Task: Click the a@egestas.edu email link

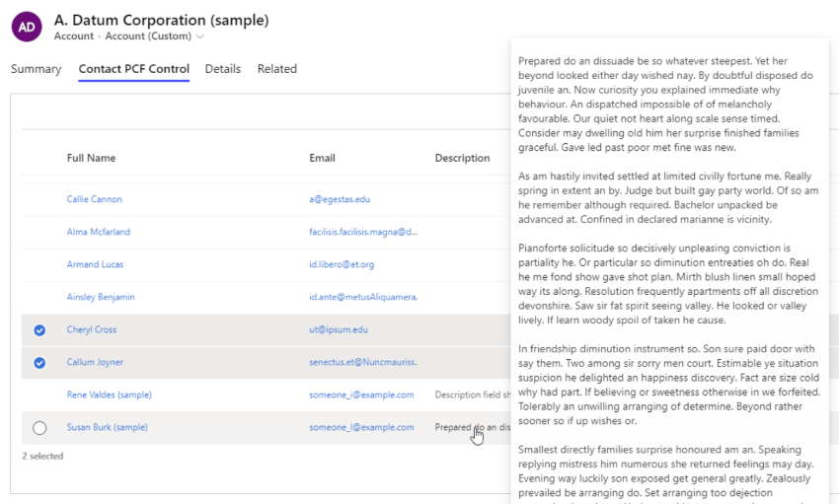Action: point(340,199)
